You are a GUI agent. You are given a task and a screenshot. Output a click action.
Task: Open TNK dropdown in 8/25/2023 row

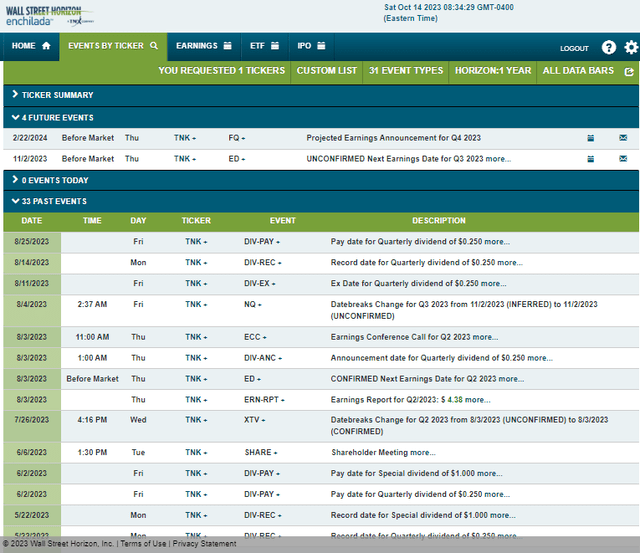point(196,242)
